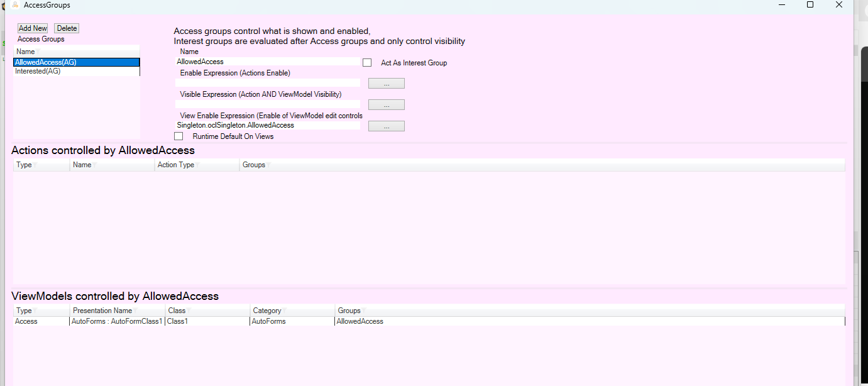Close the AccessGroups window
This screenshot has height=386, width=868.
[838, 4]
